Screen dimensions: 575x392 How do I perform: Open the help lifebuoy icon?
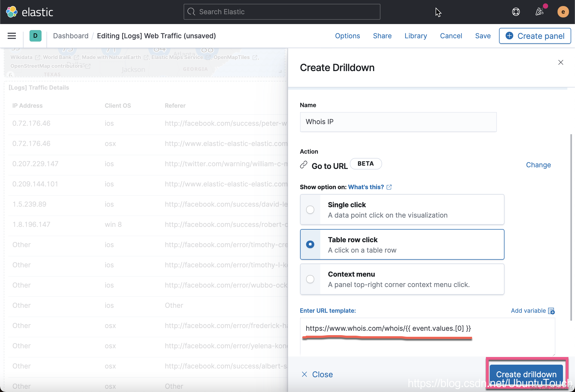(516, 12)
